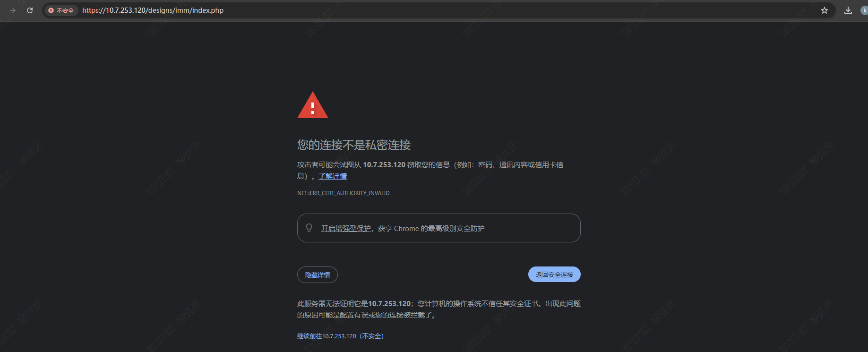Collapse details with the 隐藏详情 button

point(318,275)
